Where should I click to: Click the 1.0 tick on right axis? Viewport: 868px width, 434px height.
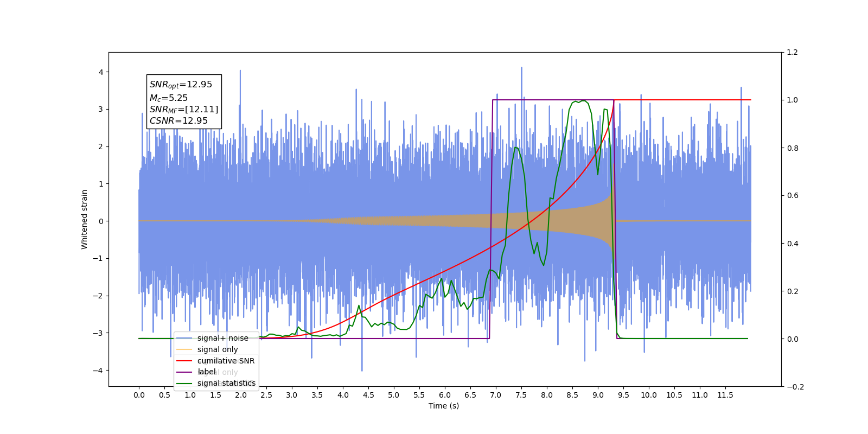pos(792,100)
